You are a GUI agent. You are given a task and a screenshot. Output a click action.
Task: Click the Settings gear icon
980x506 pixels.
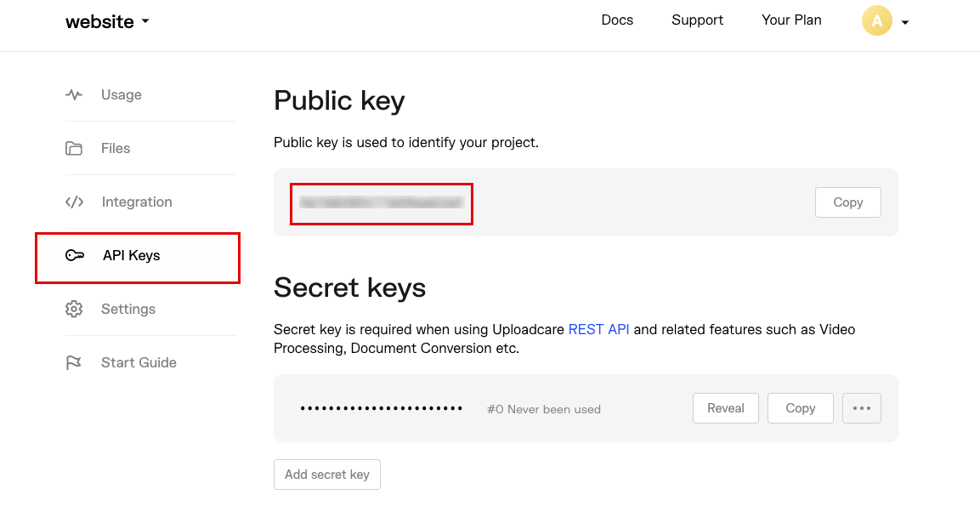click(74, 309)
